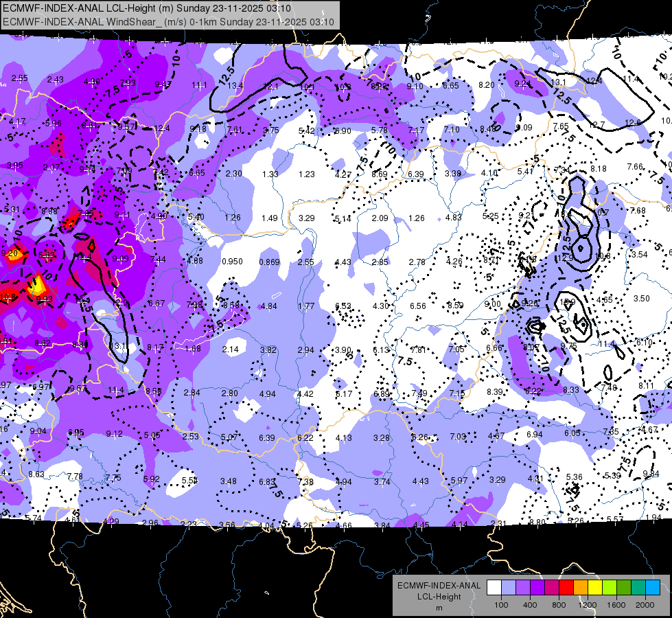The image size is (672, 618).
Task: Click the 'LCL-Height' legend caption
Action: pyautogui.click(x=439, y=597)
